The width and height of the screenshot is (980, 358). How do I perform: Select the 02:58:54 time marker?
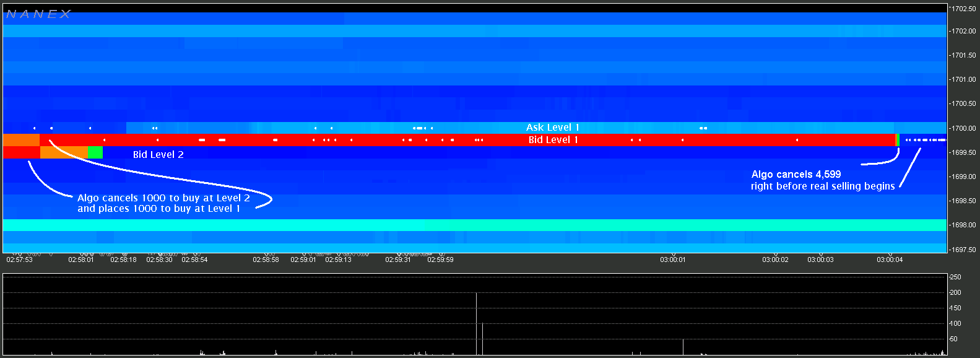tap(194, 260)
